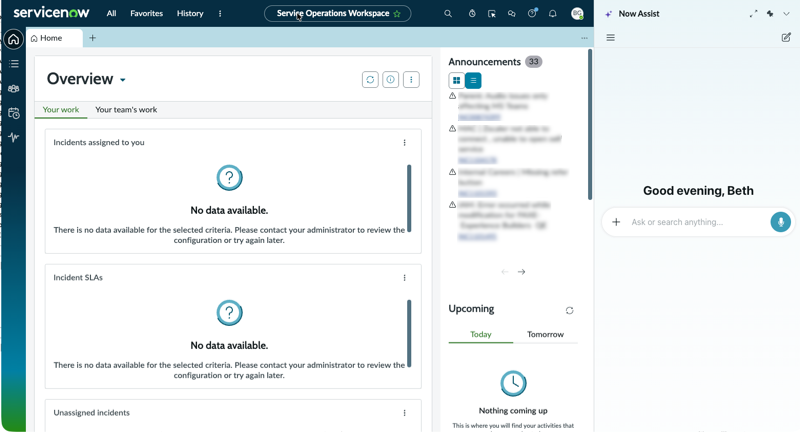This screenshot has width=800, height=432.
Task: Click the Ask or search anything field
Action: coord(697,222)
